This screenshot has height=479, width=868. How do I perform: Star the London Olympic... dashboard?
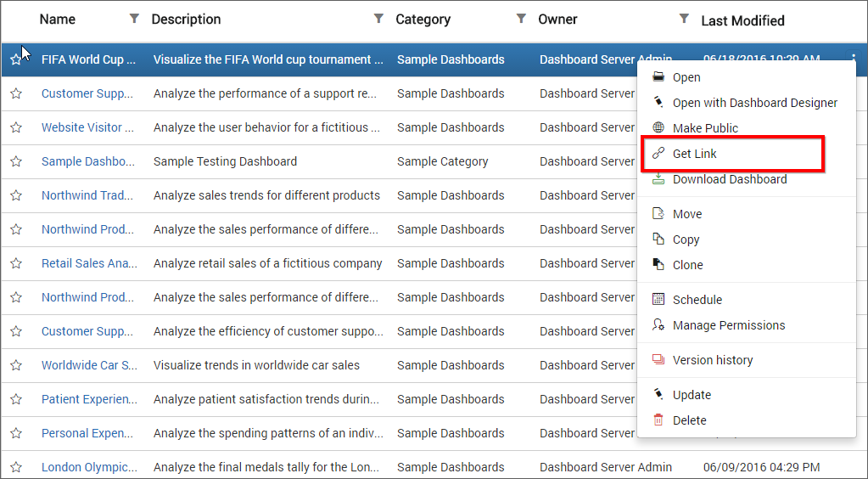(x=16, y=467)
